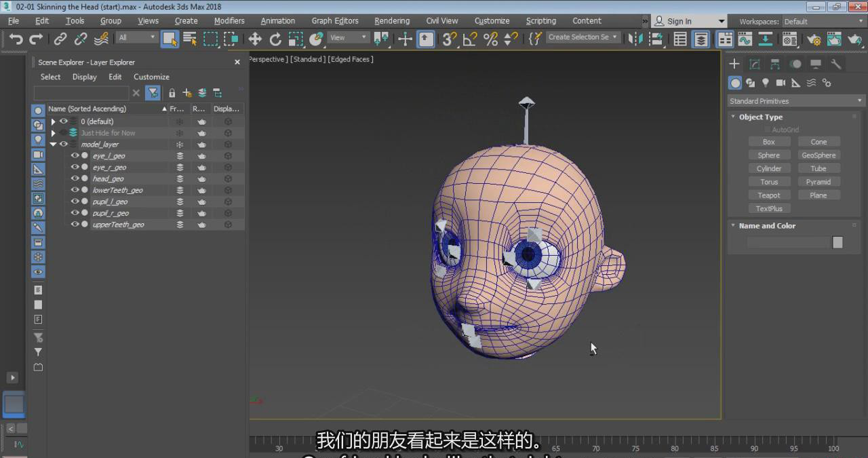Select the Select and Rotate tool
This screenshot has width=868, height=458.
275,39
